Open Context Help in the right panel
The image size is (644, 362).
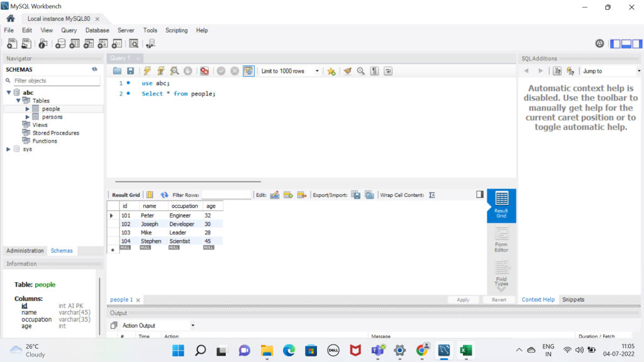[x=538, y=300]
